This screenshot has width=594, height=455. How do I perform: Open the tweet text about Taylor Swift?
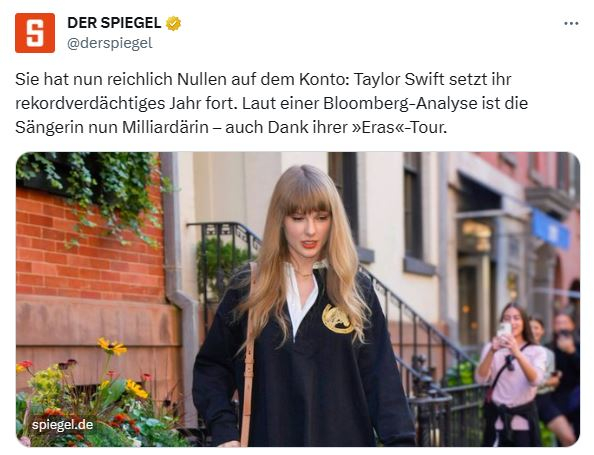click(271, 103)
